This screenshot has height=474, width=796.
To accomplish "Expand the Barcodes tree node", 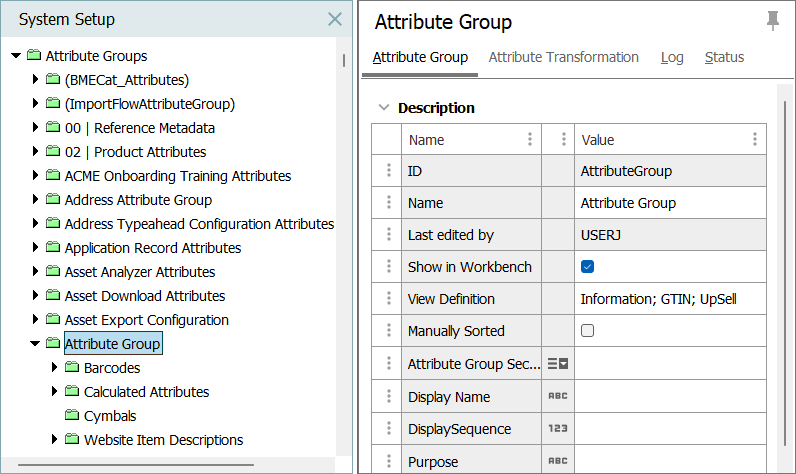I will click(x=55, y=368).
